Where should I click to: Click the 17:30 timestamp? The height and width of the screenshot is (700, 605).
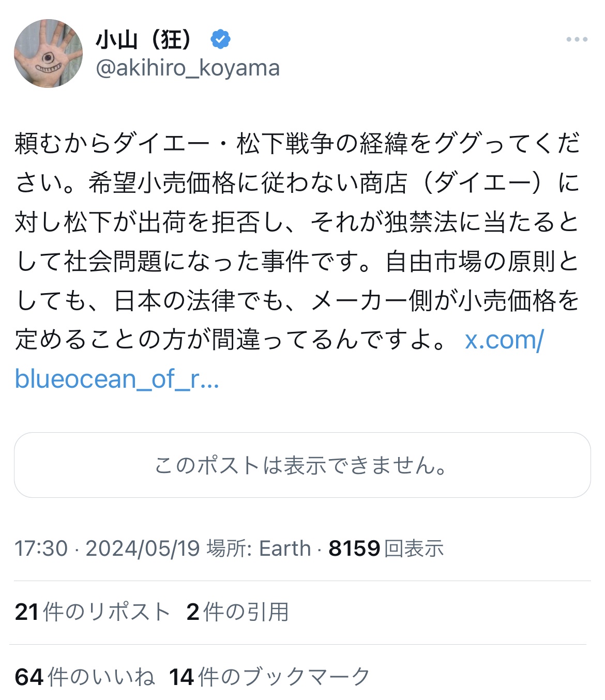41,549
